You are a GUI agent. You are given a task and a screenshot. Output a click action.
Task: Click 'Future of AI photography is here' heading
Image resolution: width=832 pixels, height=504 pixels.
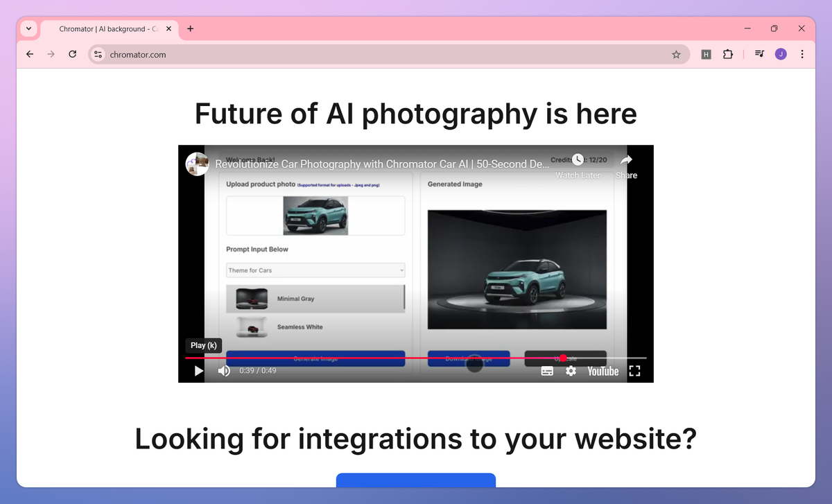416,114
